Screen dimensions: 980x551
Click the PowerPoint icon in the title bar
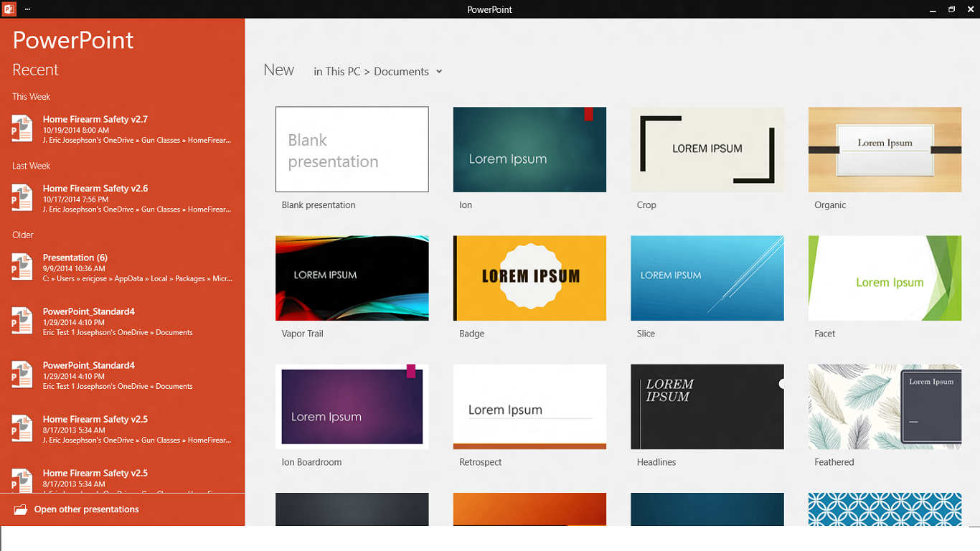tap(10, 9)
